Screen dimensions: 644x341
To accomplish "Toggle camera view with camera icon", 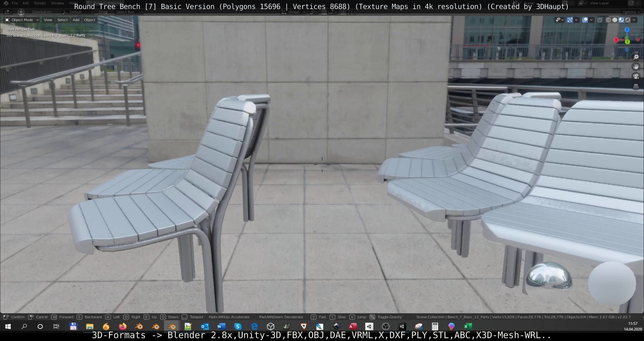I will pyautogui.click(x=636, y=76).
